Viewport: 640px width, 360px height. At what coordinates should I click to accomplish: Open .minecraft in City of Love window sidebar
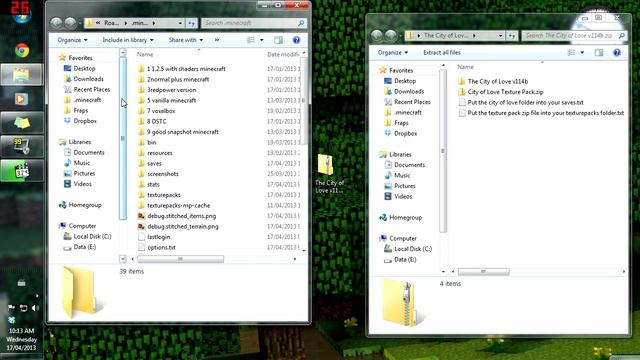point(408,113)
